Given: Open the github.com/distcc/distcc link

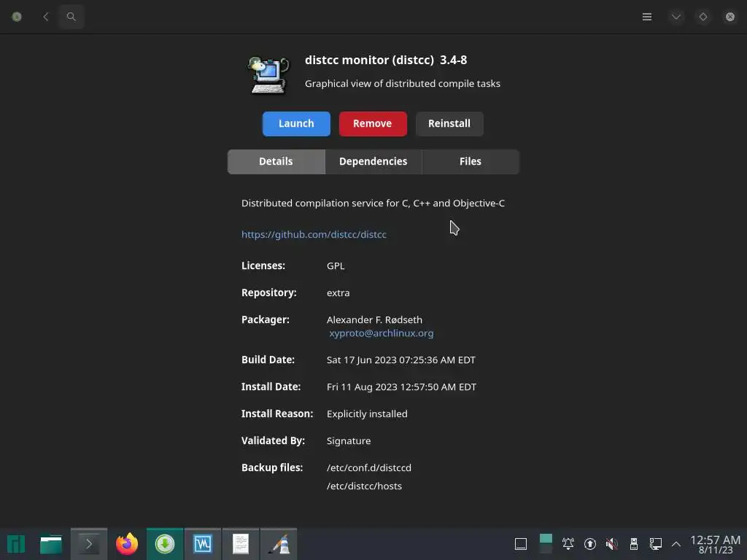Looking at the screenshot, I should click(314, 234).
